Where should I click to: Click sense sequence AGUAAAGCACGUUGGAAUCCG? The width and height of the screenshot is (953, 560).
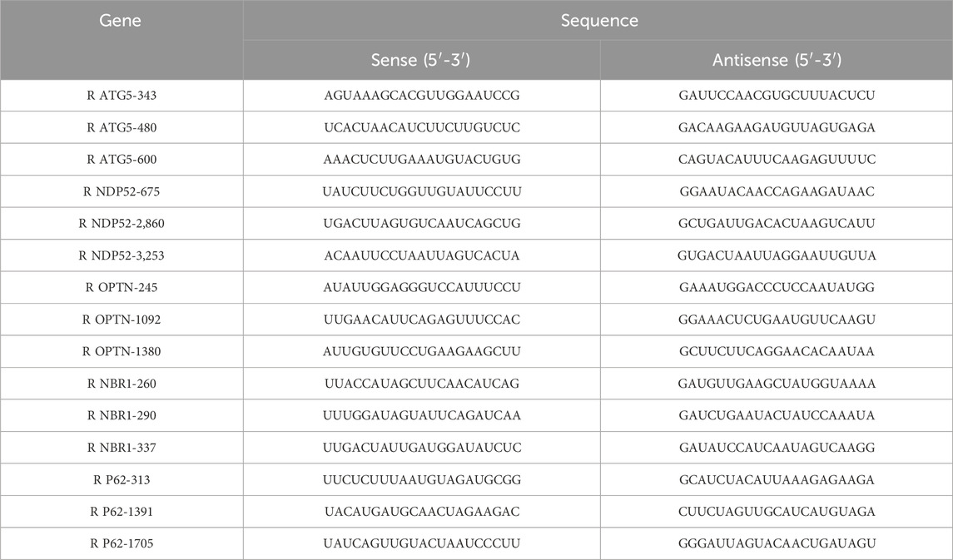tap(421, 96)
